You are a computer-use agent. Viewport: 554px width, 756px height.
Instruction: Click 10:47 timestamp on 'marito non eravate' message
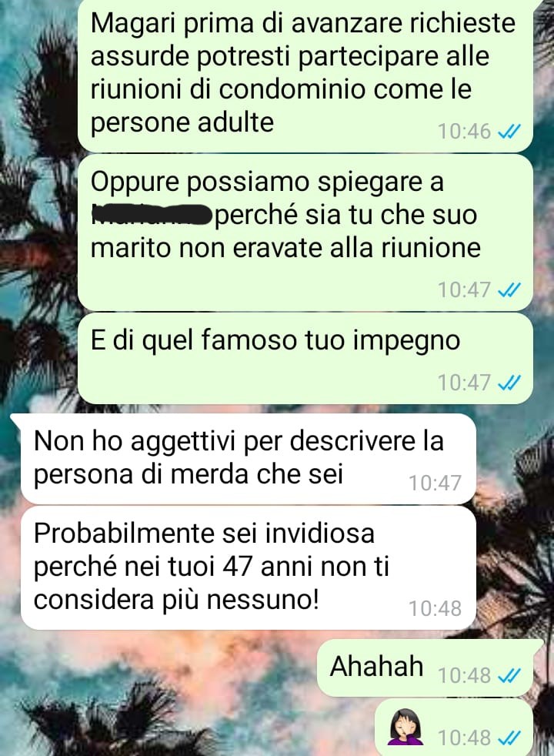(464, 290)
